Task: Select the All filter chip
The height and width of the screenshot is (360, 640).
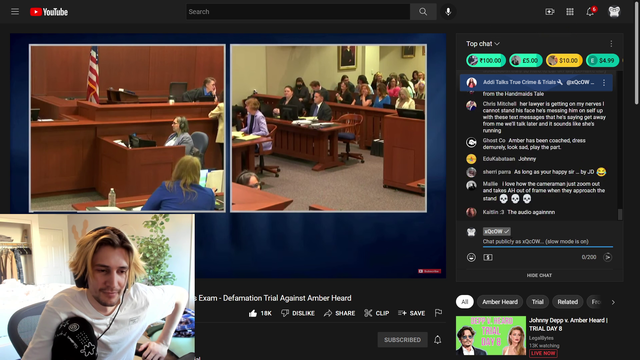Action: [x=464, y=302]
